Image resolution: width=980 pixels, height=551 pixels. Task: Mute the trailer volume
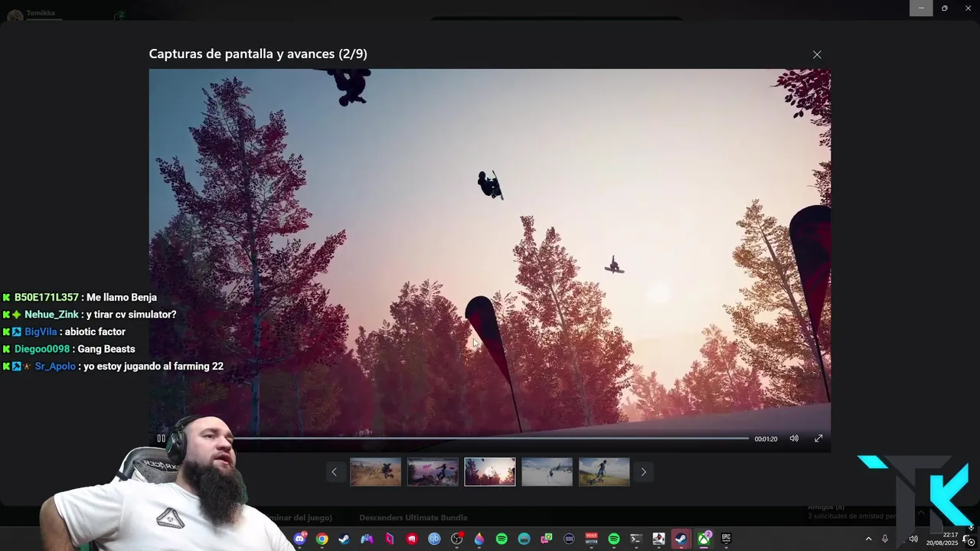point(794,439)
